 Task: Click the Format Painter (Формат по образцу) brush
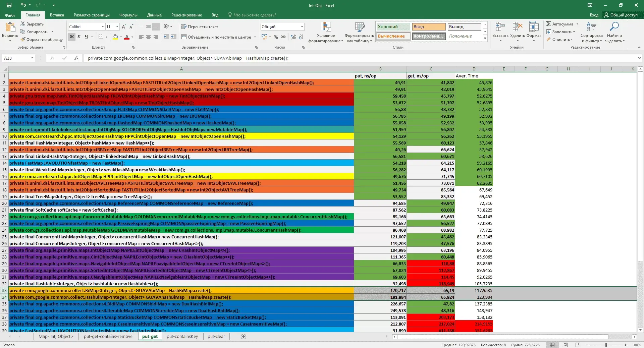pyautogui.click(x=23, y=39)
